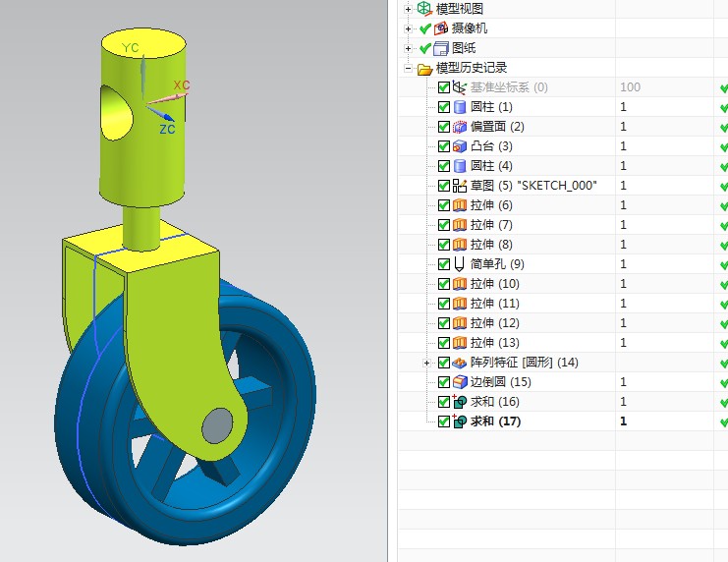Viewport: 728px width, 562px height.
Task: Click the 基准坐标系 (0) feature icon
Action: coord(459,87)
